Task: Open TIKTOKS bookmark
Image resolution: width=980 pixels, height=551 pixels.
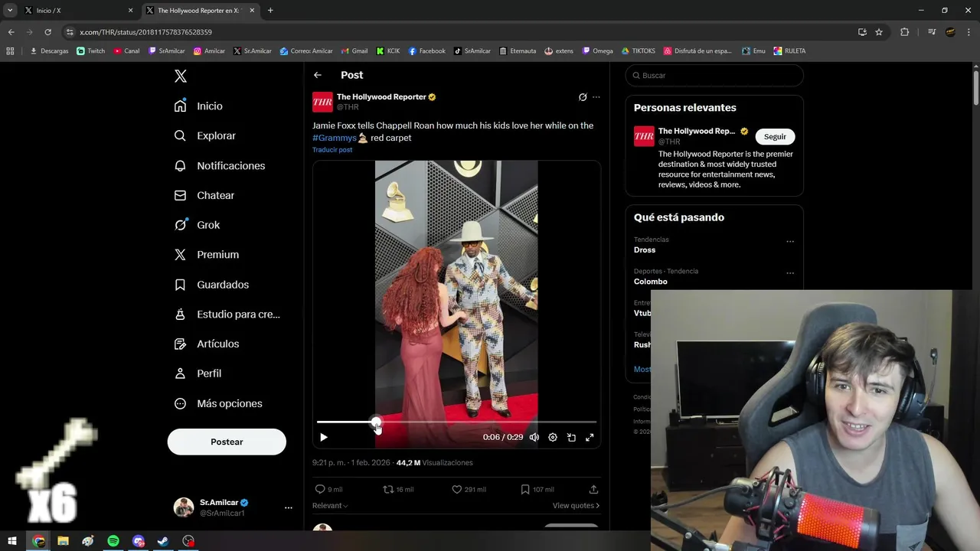Action: point(638,51)
